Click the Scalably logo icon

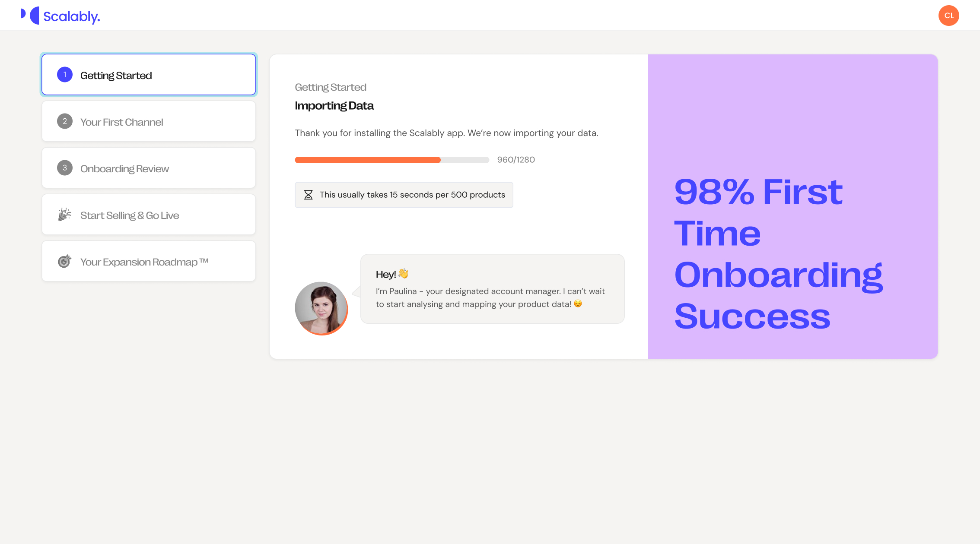pos(30,16)
